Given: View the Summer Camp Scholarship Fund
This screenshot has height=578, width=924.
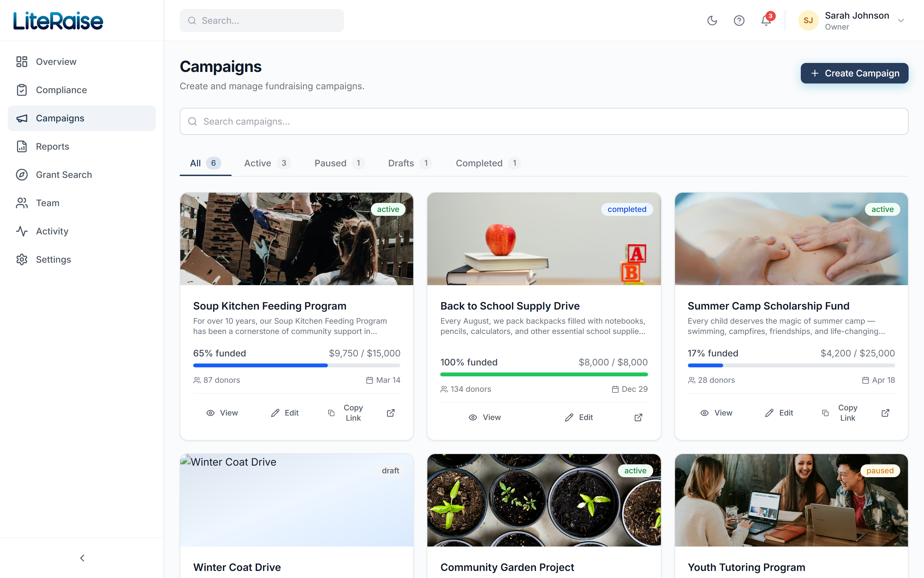Looking at the screenshot, I should (716, 413).
